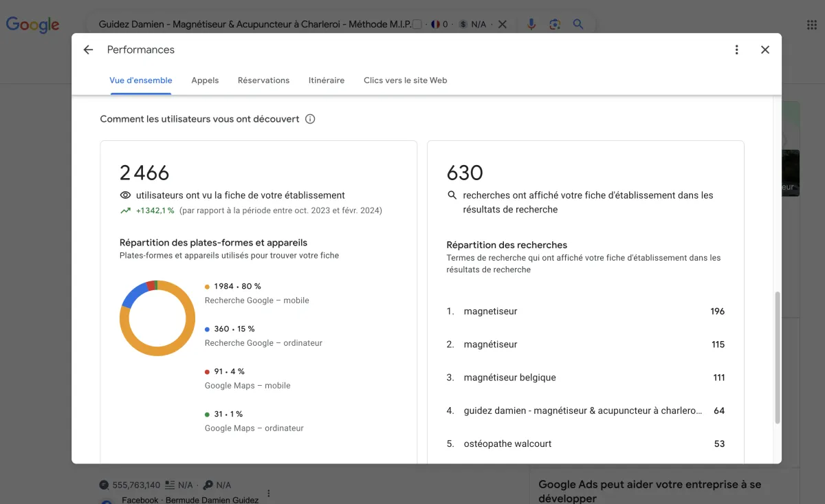Click the blue legend dot for 360

click(207, 329)
